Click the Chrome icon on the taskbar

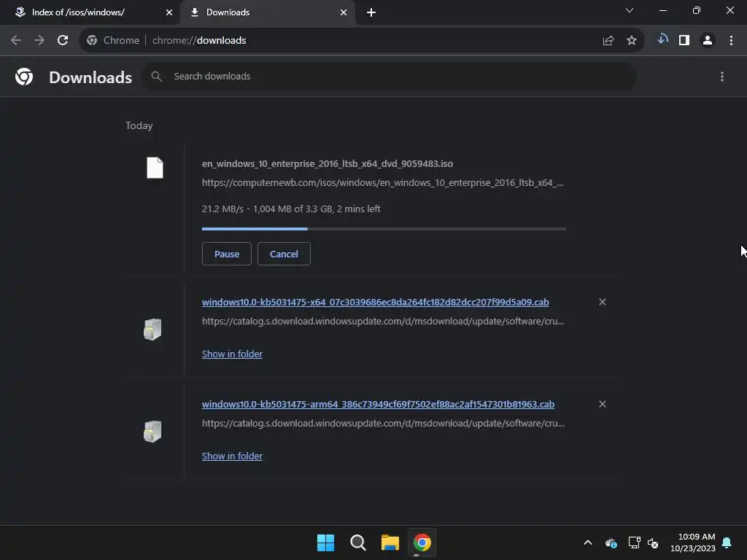pos(422,542)
